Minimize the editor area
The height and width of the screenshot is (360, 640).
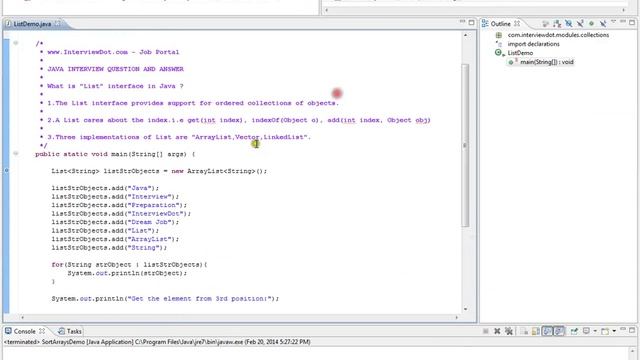click(462, 22)
